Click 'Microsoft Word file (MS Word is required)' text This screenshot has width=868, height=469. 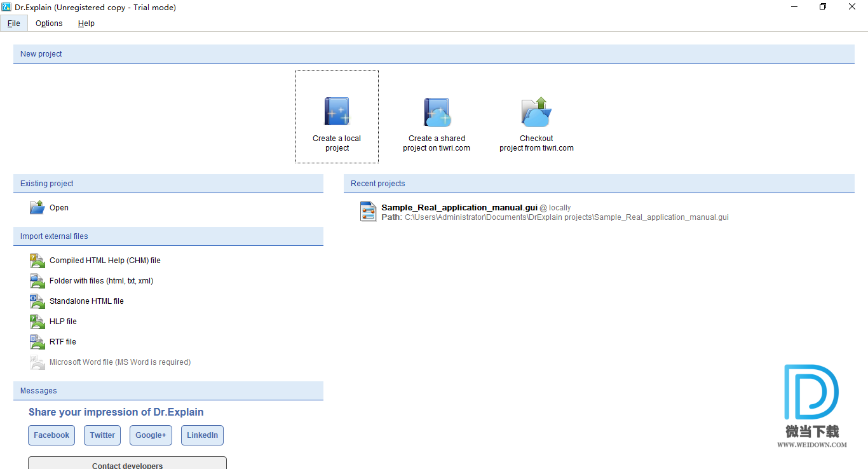(120, 362)
